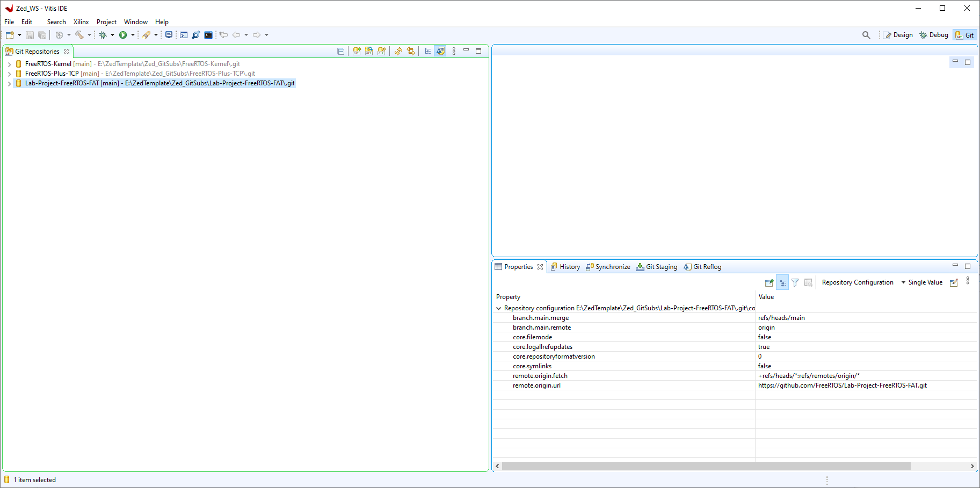Switch to the Git Staging tab

pyautogui.click(x=657, y=267)
